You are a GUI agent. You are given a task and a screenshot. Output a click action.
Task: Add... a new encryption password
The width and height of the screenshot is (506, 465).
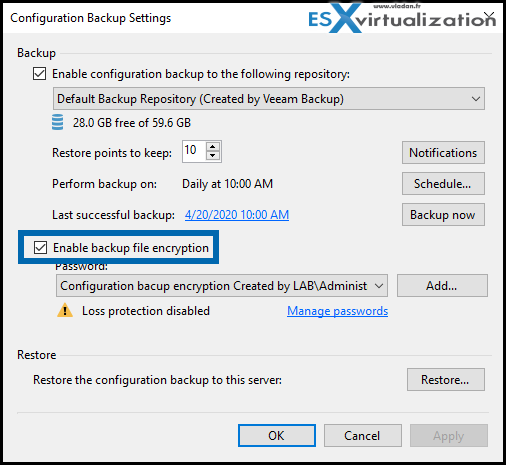click(442, 286)
